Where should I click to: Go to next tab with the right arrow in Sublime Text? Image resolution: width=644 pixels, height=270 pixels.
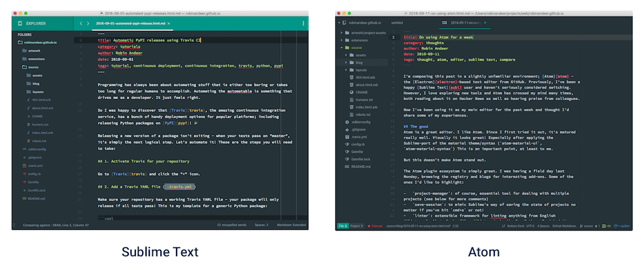tap(88, 24)
